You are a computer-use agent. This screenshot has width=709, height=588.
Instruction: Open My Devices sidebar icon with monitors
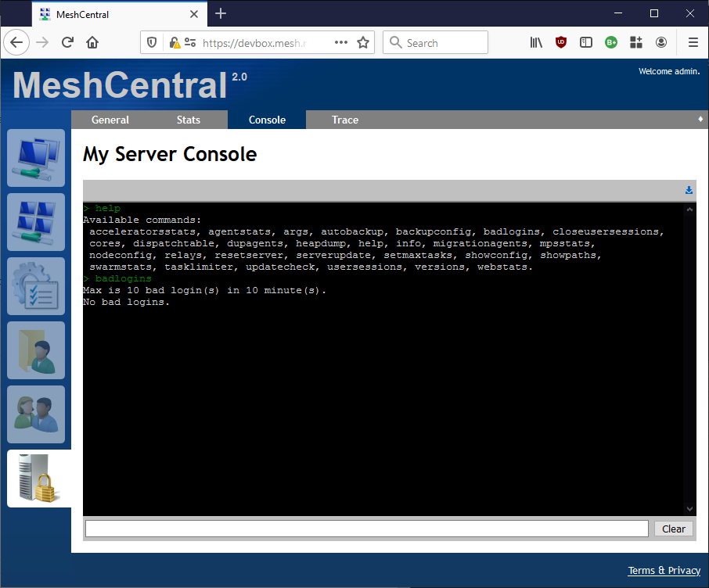click(36, 158)
